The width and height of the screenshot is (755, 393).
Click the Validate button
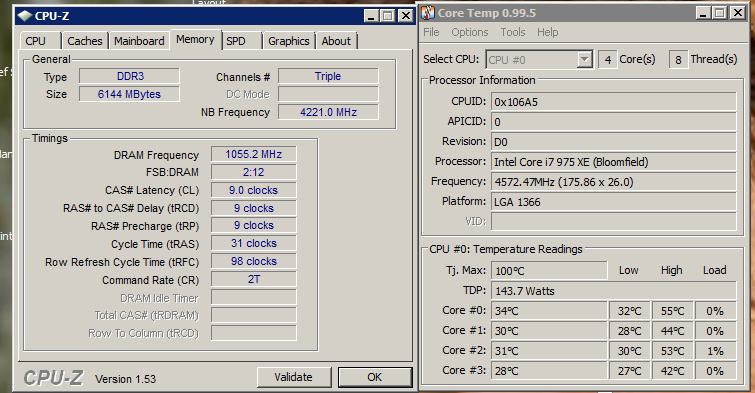(294, 377)
